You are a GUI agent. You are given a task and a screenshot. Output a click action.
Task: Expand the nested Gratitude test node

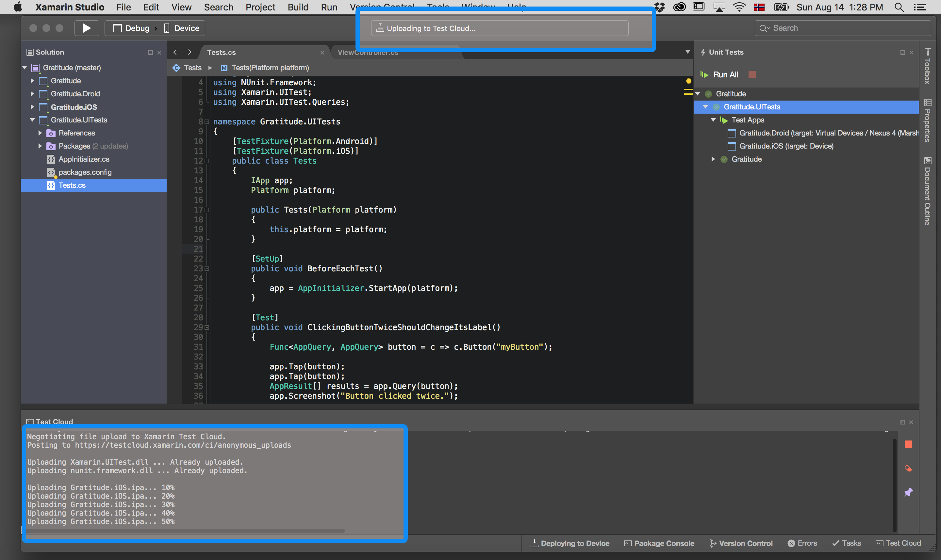713,159
